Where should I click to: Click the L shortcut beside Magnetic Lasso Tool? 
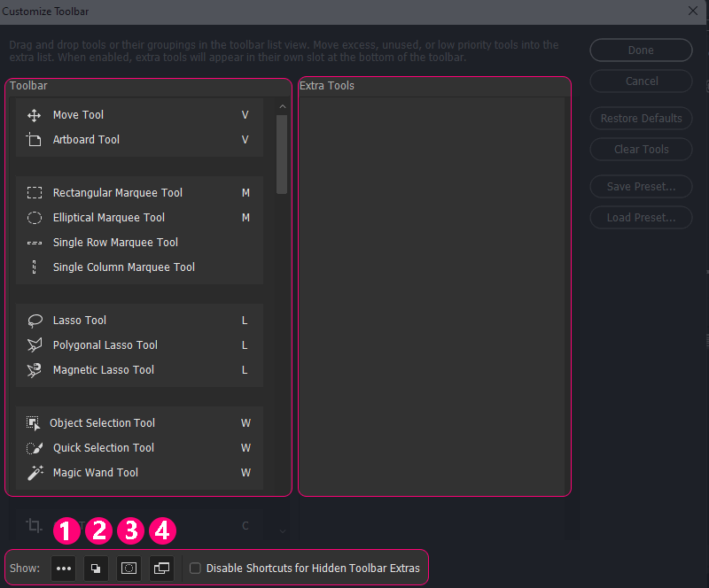click(245, 370)
